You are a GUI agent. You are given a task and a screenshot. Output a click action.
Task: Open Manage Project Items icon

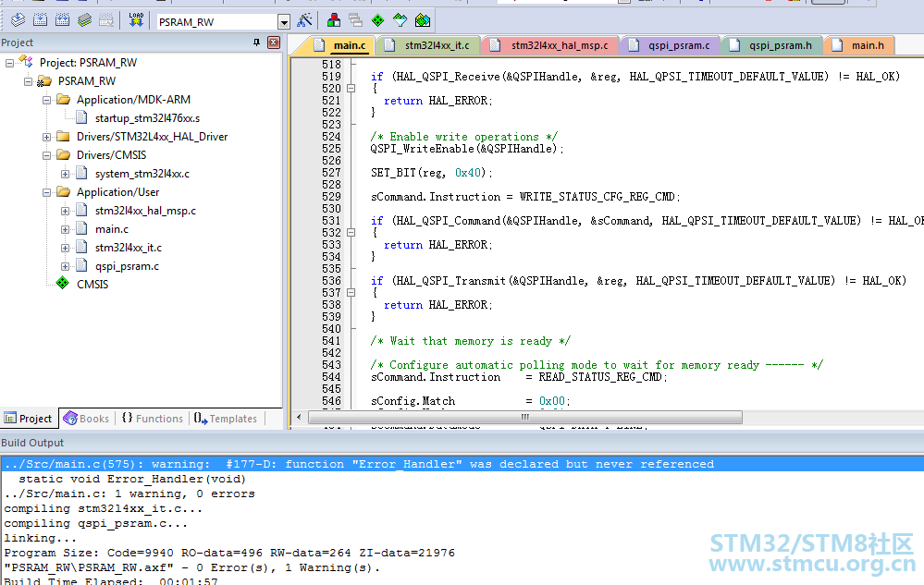[x=334, y=20]
